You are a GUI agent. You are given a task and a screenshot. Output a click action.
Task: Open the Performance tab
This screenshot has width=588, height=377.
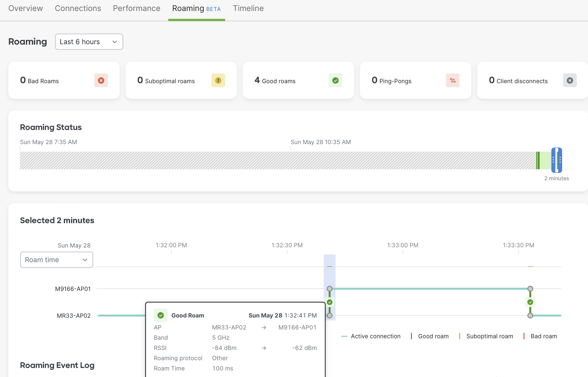pos(136,8)
